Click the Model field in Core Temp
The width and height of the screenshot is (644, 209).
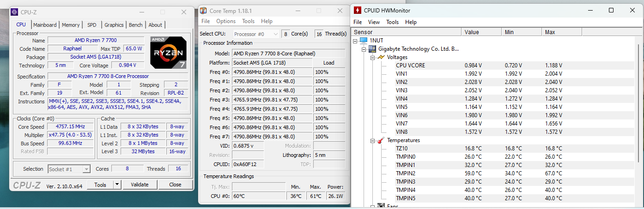(x=288, y=54)
